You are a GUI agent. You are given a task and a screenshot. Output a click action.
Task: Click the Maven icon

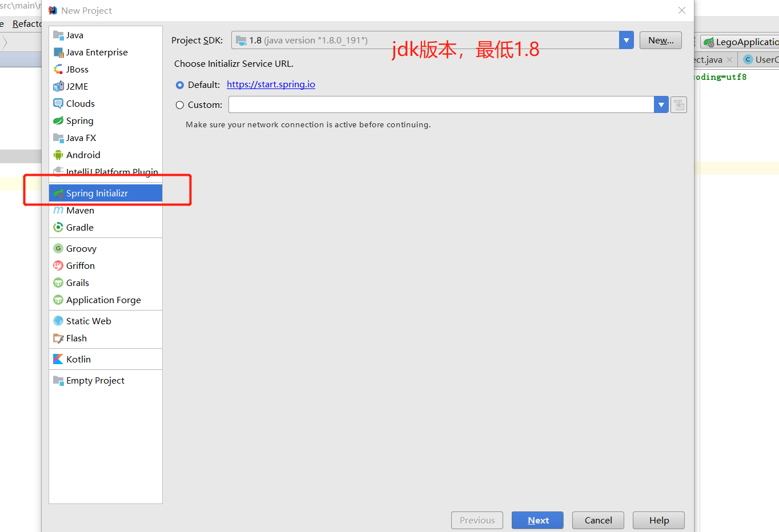[x=58, y=211]
